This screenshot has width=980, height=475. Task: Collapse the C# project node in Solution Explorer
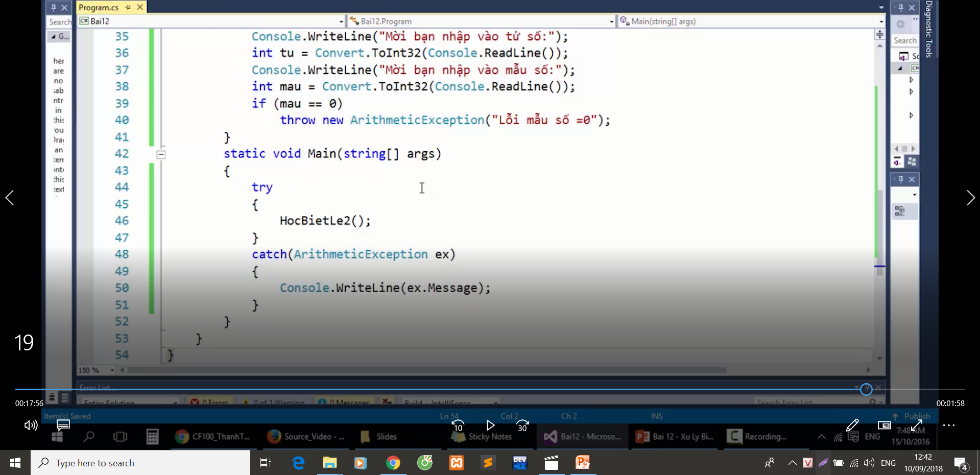900,68
